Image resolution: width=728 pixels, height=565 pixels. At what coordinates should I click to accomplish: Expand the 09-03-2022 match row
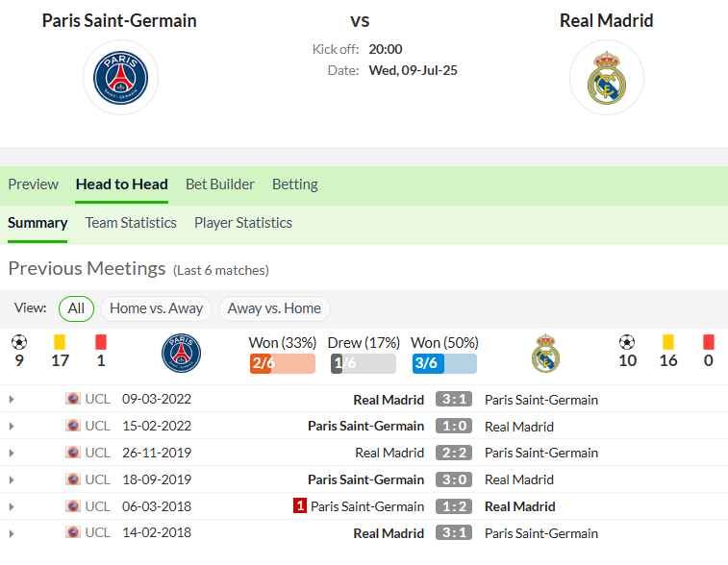[x=12, y=399]
